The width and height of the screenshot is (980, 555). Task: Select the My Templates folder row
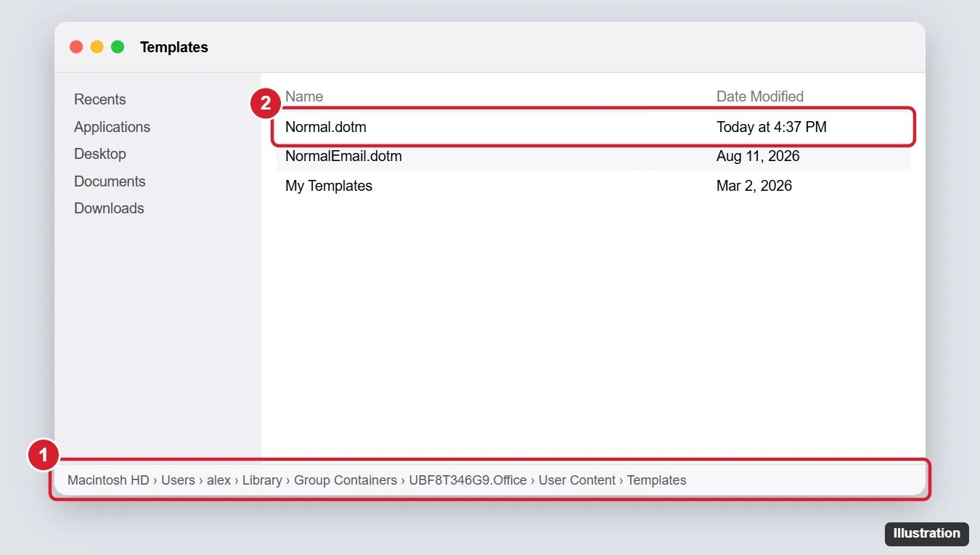point(593,186)
